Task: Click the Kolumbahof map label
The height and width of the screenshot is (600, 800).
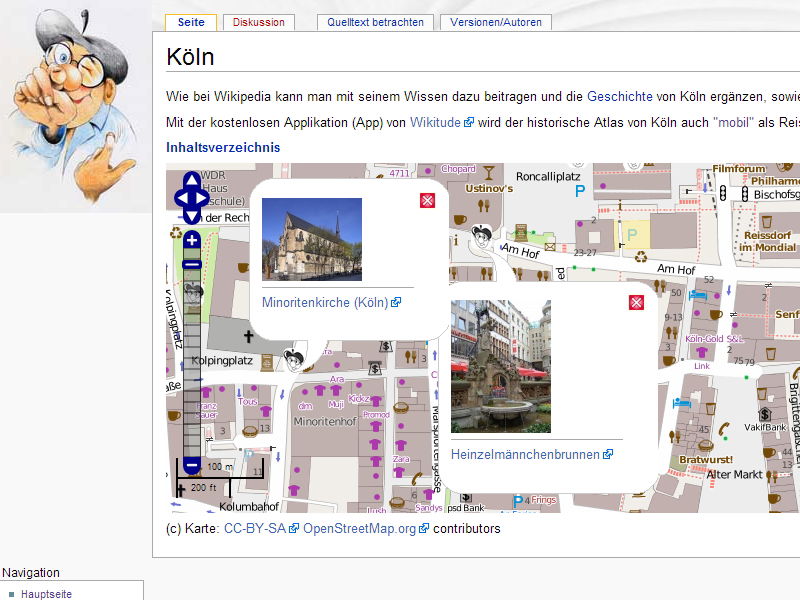Action: 249,507
